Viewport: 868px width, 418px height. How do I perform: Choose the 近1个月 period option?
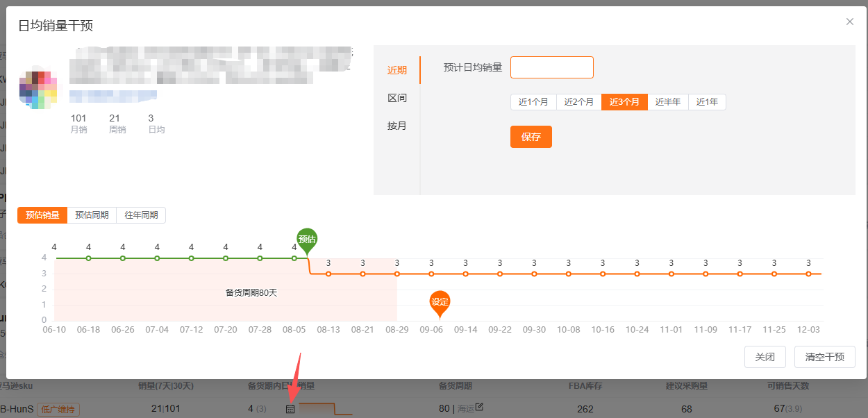click(x=533, y=102)
